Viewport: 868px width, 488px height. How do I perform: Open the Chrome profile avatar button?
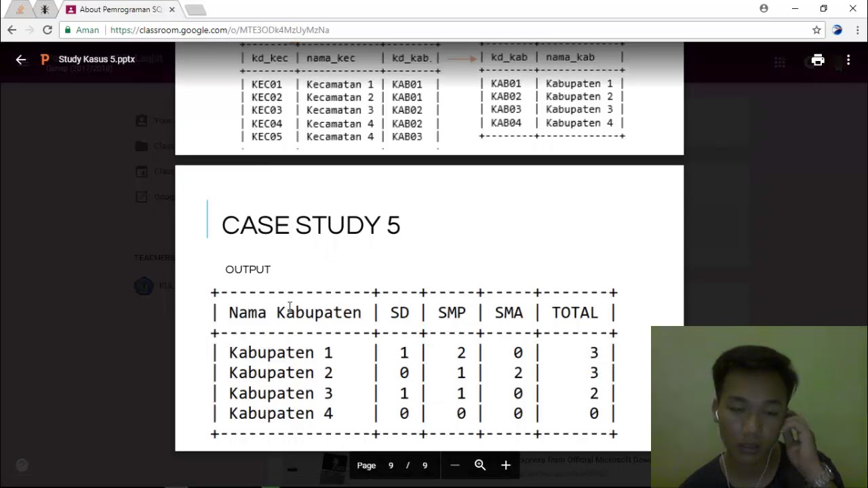(764, 9)
